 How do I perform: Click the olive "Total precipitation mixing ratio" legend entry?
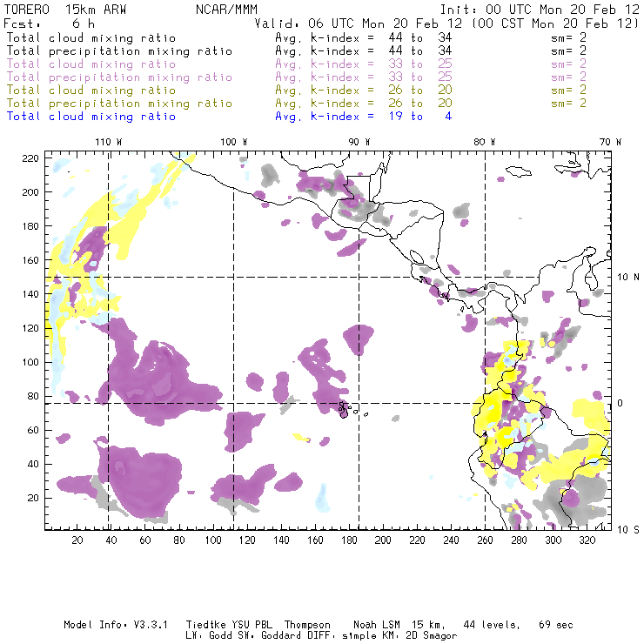(119, 103)
